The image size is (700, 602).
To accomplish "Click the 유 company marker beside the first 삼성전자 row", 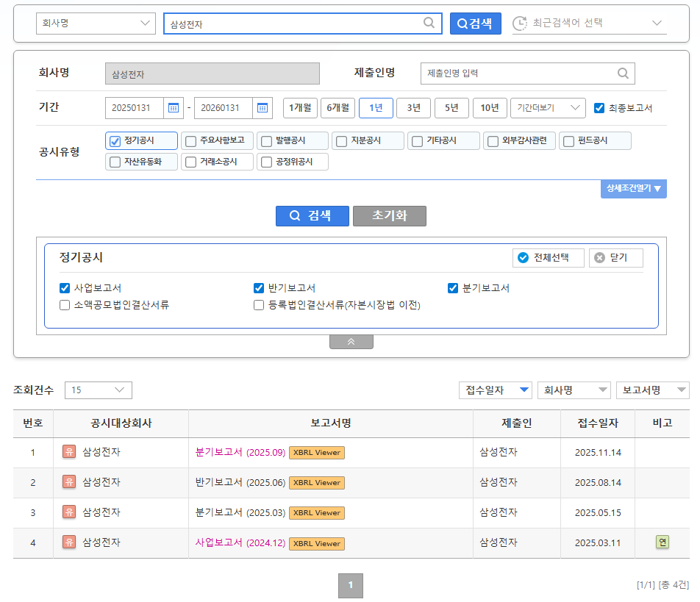I will [x=68, y=453].
